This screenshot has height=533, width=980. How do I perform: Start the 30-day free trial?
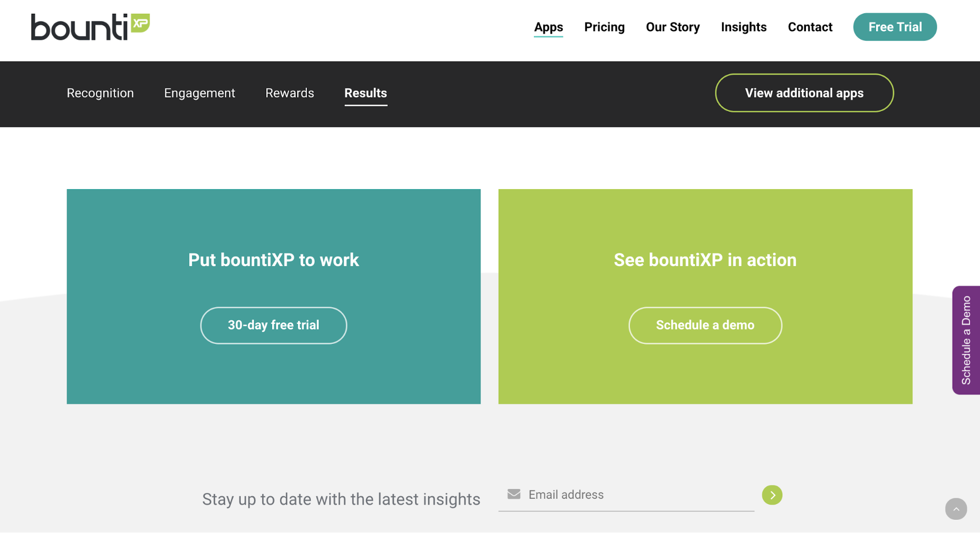click(273, 325)
